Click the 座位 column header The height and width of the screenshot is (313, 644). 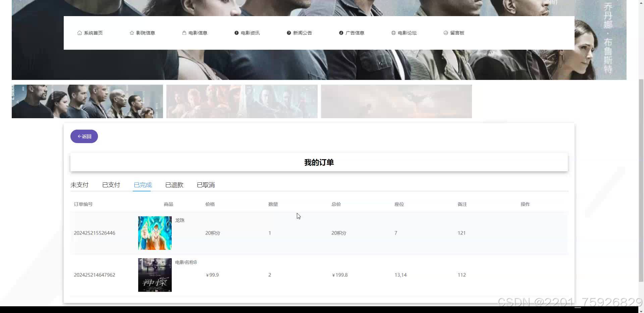tap(399, 204)
